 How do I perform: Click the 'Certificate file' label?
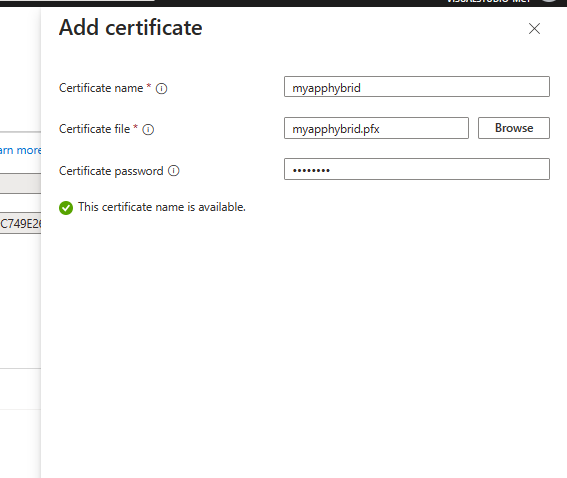click(x=94, y=129)
